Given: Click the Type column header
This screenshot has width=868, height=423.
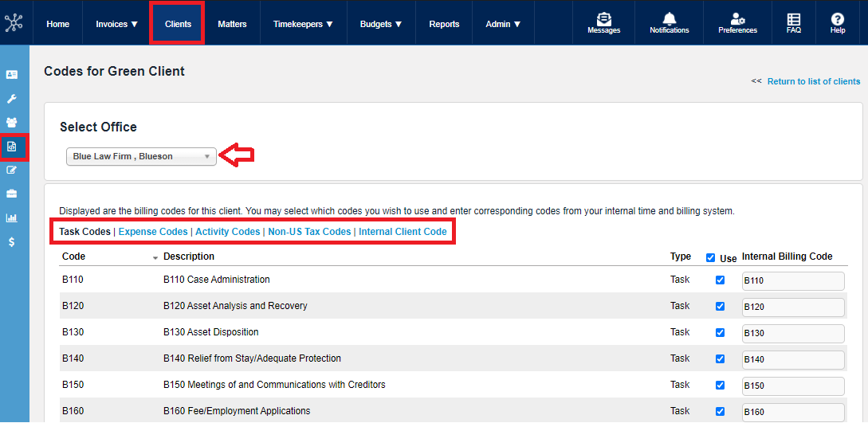Looking at the screenshot, I should pyautogui.click(x=681, y=257).
